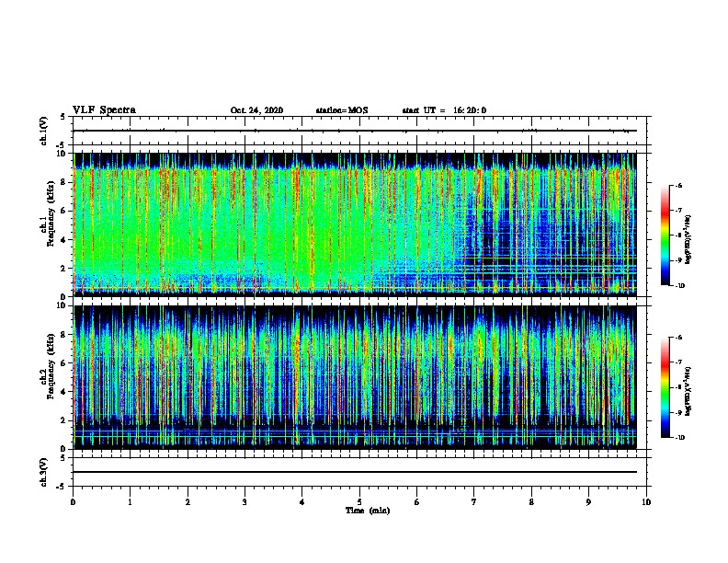728x563 pixels.
Task: Click the ch.3 voltage waveform trace
Action: pyautogui.click(x=355, y=472)
